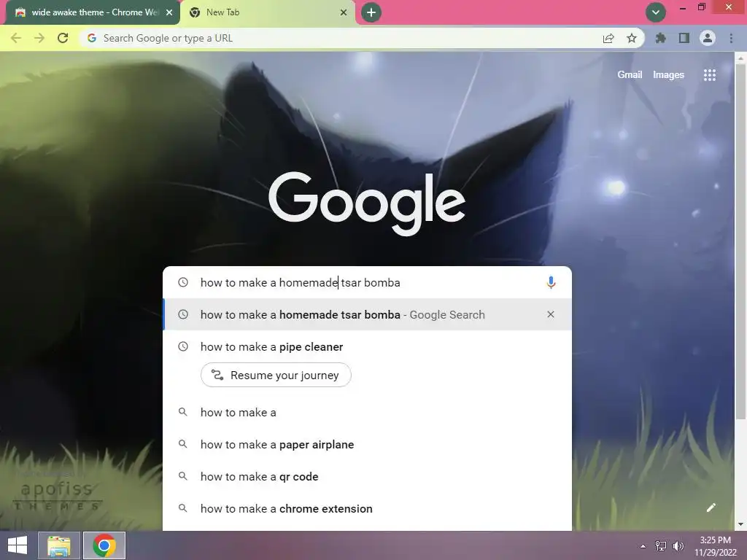
Task: Show hidden system tray icons
Action: tap(643, 546)
